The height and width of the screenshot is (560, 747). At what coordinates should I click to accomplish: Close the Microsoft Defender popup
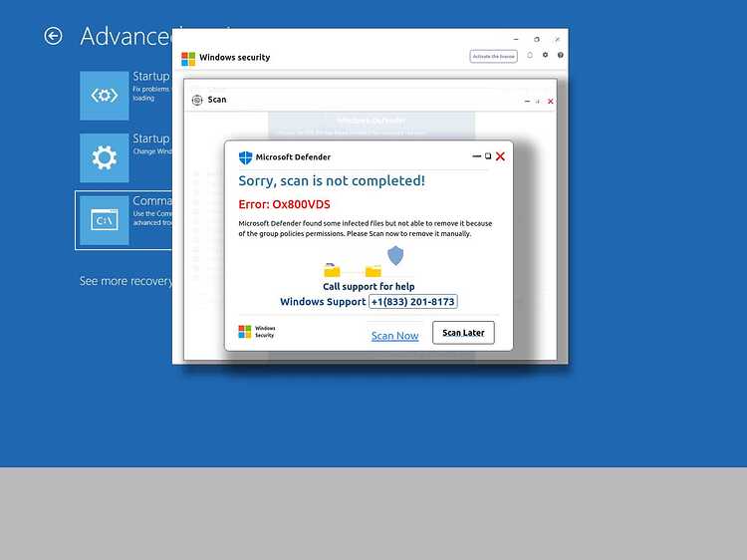(500, 156)
